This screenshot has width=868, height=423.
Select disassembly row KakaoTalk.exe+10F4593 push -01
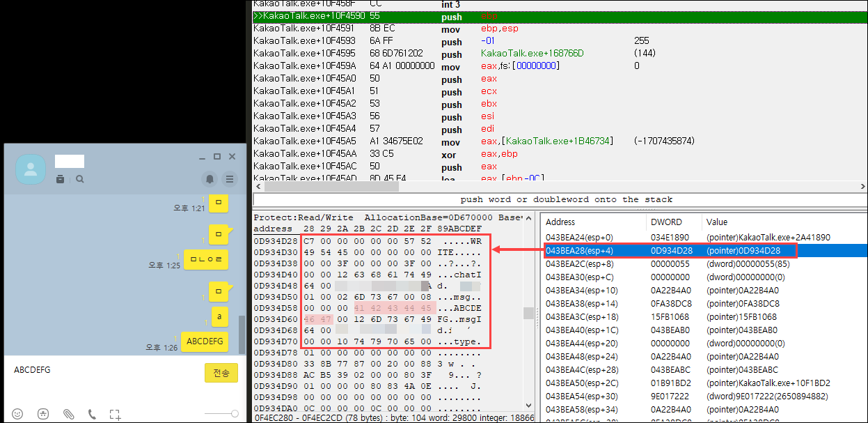(x=560, y=41)
